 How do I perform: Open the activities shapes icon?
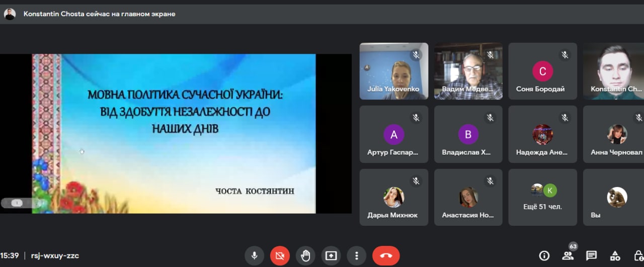[615, 256]
